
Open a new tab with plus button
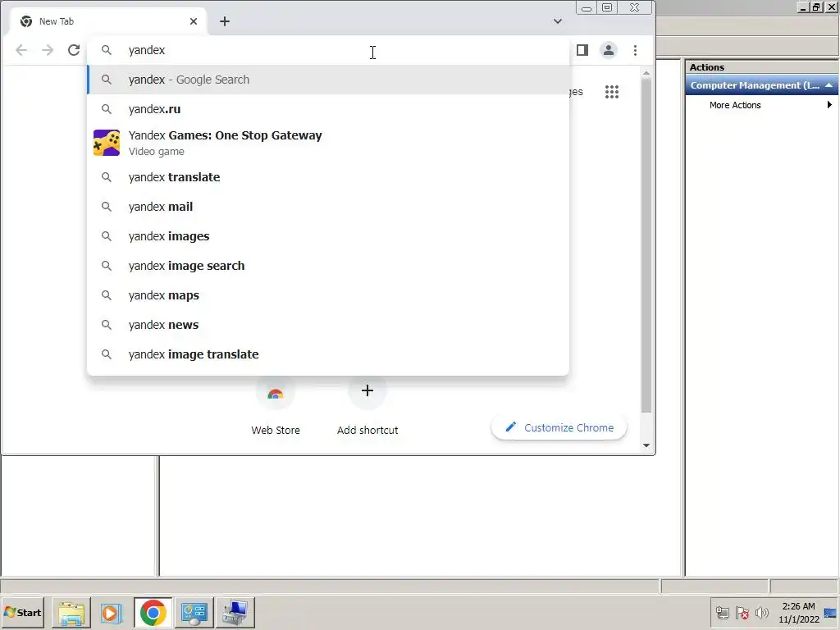point(225,21)
